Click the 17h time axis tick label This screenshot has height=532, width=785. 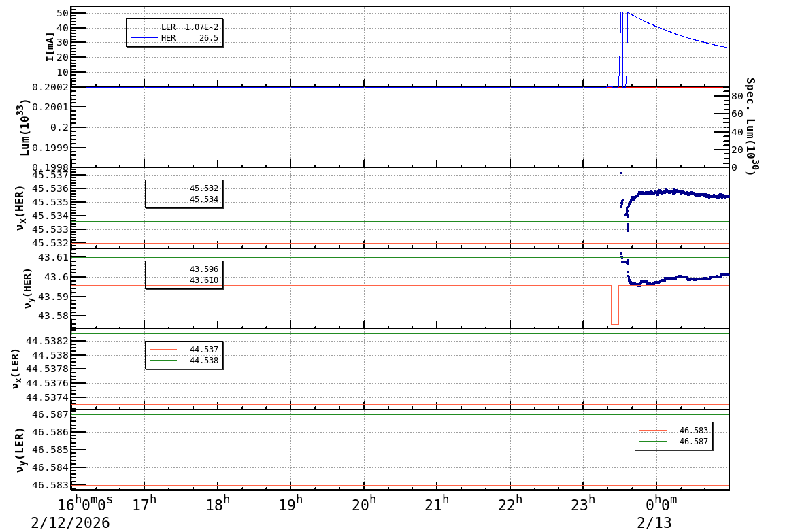(144, 504)
